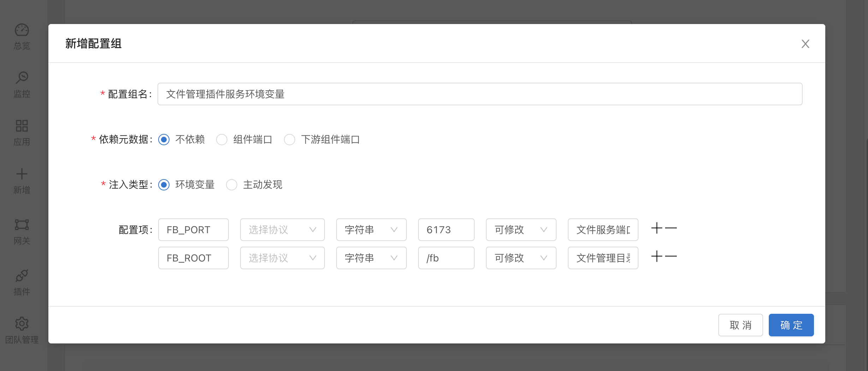Focus the 配置组名 name input field

click(480, 94)
